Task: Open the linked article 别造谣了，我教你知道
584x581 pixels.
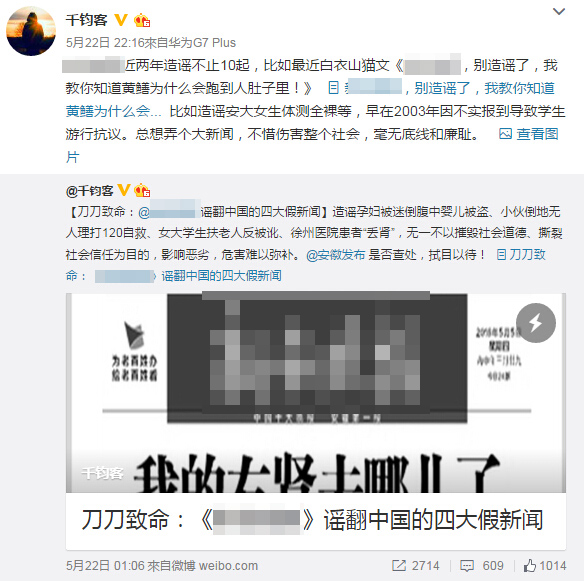Action: click(x=484, y=88)
